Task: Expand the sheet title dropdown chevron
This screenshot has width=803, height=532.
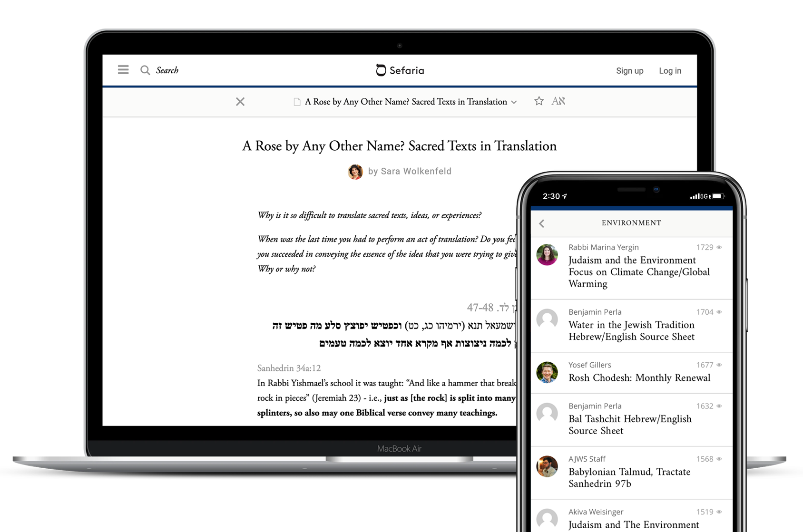Action: tap(514, 102)
